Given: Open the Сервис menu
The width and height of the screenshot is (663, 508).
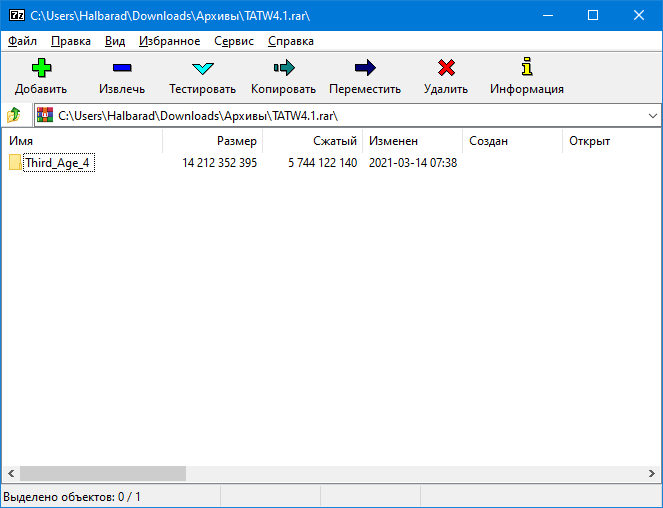Looking at the screenshot, I should coord(233,41).
